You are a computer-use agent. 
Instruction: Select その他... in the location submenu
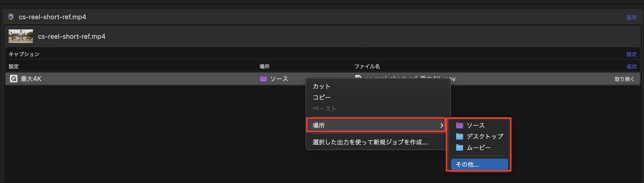tap(467, 164)
